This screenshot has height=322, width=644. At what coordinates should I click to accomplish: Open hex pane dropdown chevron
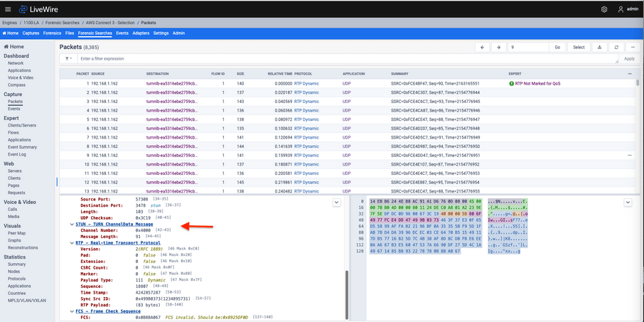point(627,202)
